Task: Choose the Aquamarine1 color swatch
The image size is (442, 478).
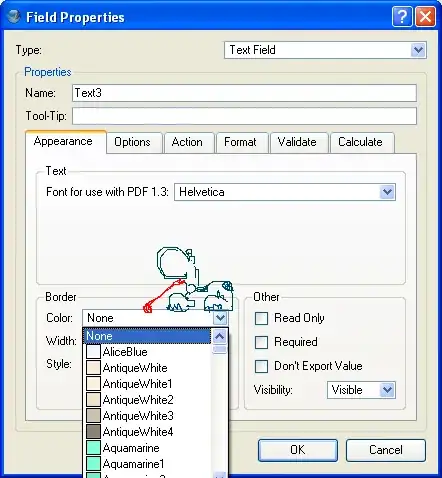Action: [x=93, y=464]
